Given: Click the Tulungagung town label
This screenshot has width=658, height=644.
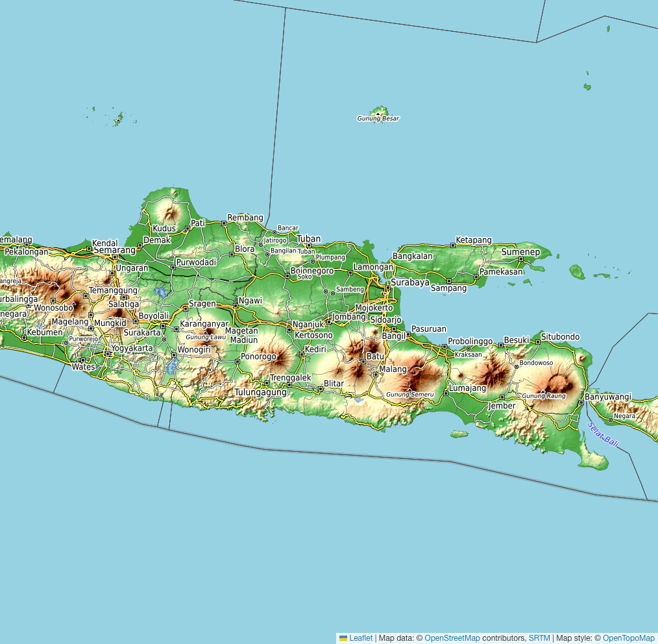Looking at the screenshot, I should click(260, 392).
